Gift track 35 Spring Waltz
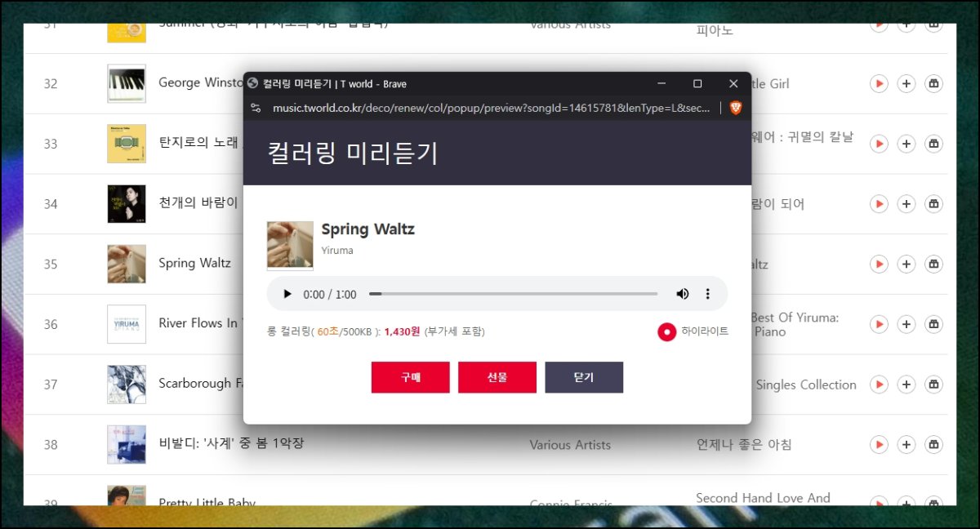Image resolution: width=980 pixels, height=529 pixels. [x=933, y=264]
